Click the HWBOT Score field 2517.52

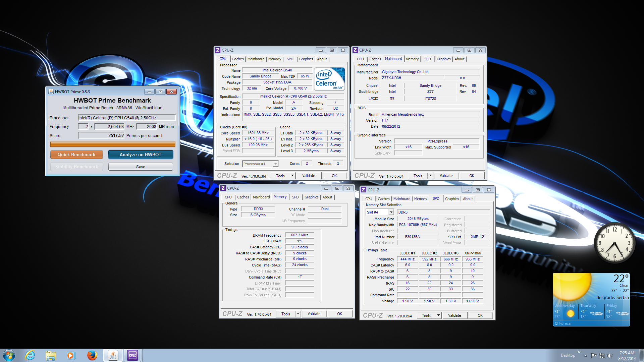click(101, 135)
